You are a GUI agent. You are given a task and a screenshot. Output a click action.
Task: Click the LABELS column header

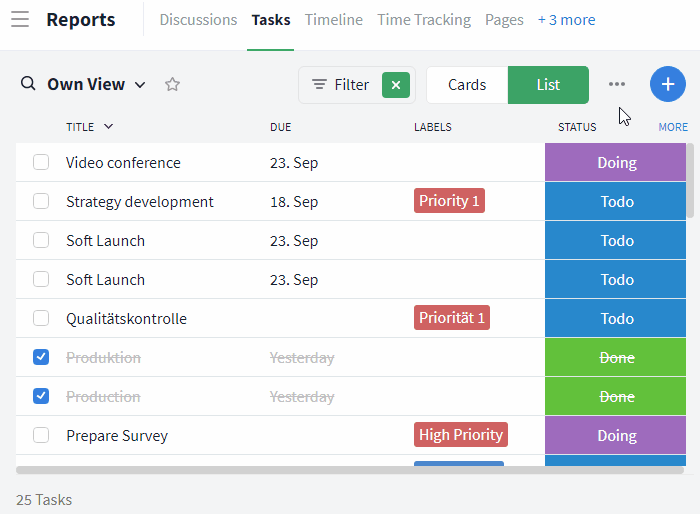click(x=433, y=127)
